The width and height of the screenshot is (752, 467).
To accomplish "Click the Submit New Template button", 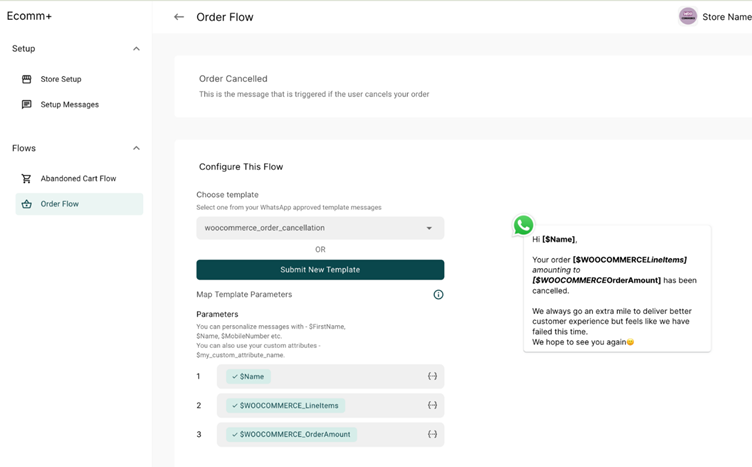I will pos(320,269).
